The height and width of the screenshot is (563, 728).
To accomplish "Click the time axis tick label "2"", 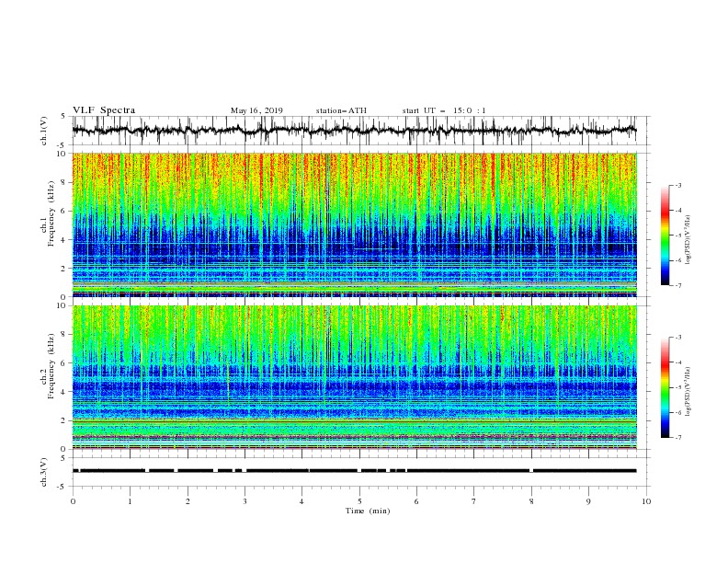I will [x=188, y=501].
